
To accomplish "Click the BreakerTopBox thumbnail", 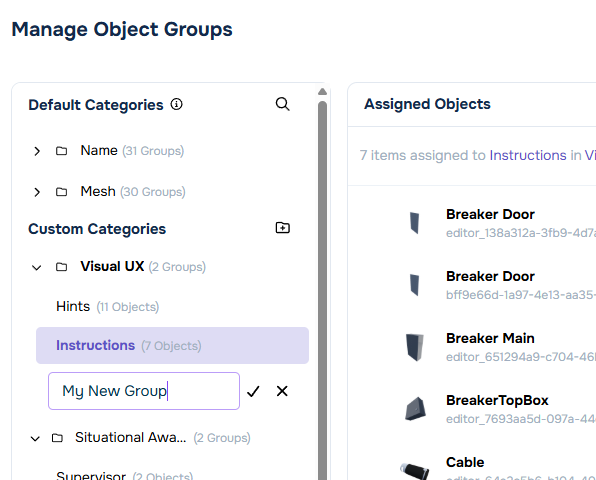I will (415, 409).
